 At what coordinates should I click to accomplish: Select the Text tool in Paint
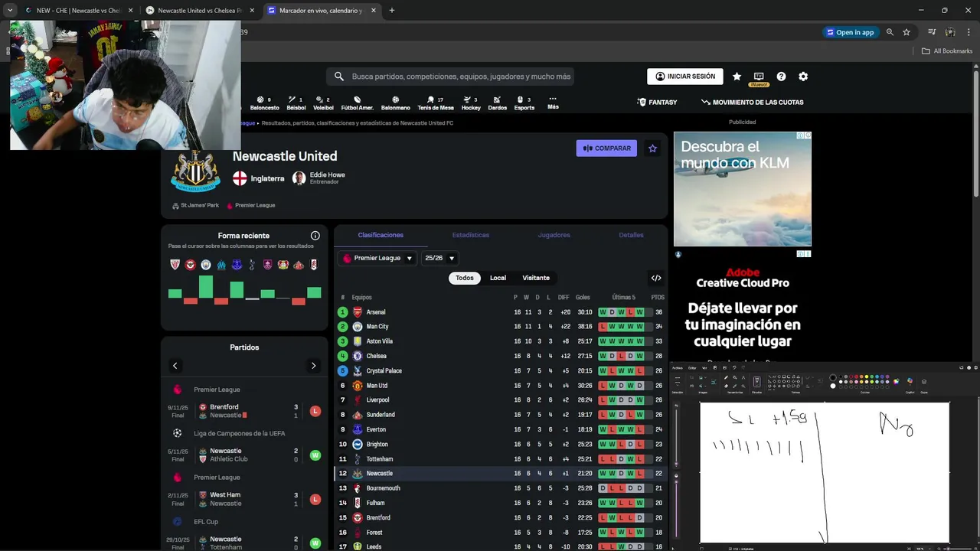pos(743,377)
